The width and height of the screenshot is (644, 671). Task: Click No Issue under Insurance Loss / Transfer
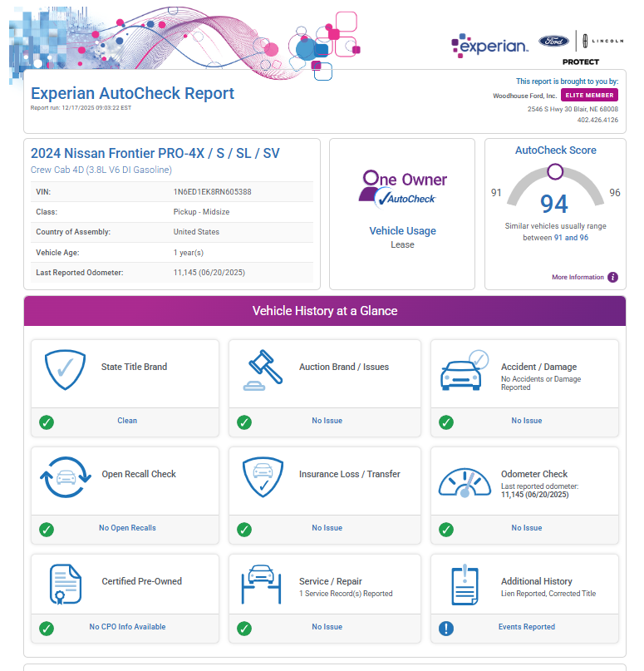(x=327, y=528)
